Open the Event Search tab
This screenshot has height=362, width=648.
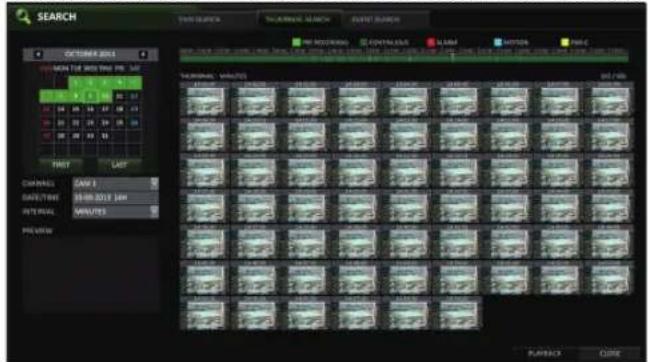[375, 19]
